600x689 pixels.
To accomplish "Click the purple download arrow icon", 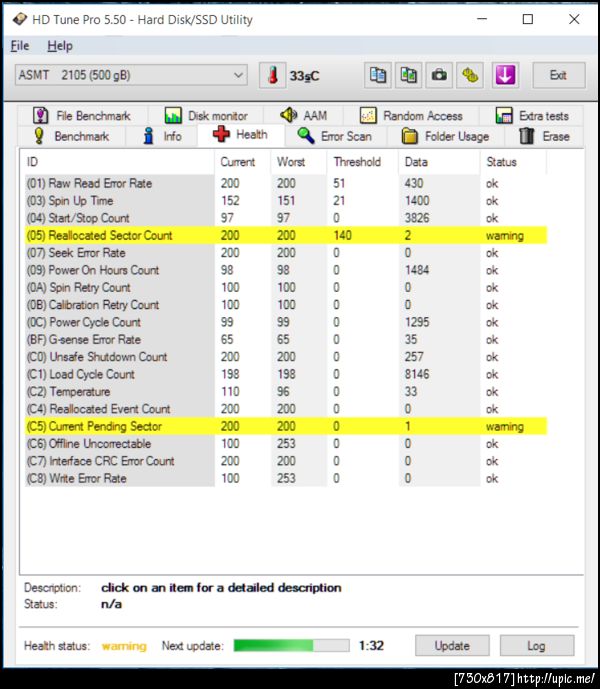I will pyautogui.click(x=505, y=76).
